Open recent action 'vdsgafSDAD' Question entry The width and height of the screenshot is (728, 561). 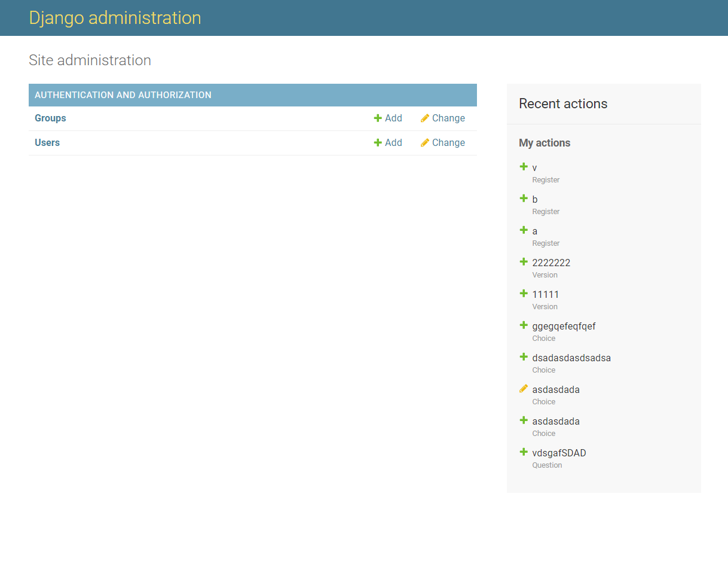click(559, 453)
